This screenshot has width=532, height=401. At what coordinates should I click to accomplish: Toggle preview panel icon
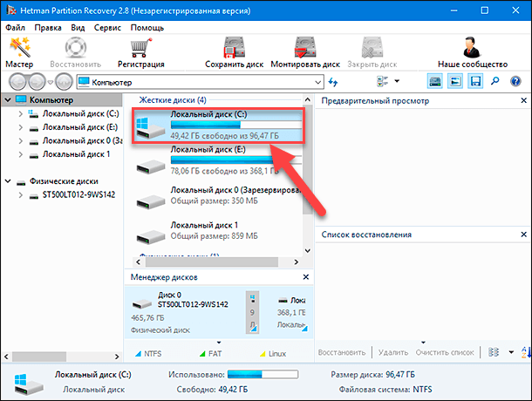(x=455, y=81)
